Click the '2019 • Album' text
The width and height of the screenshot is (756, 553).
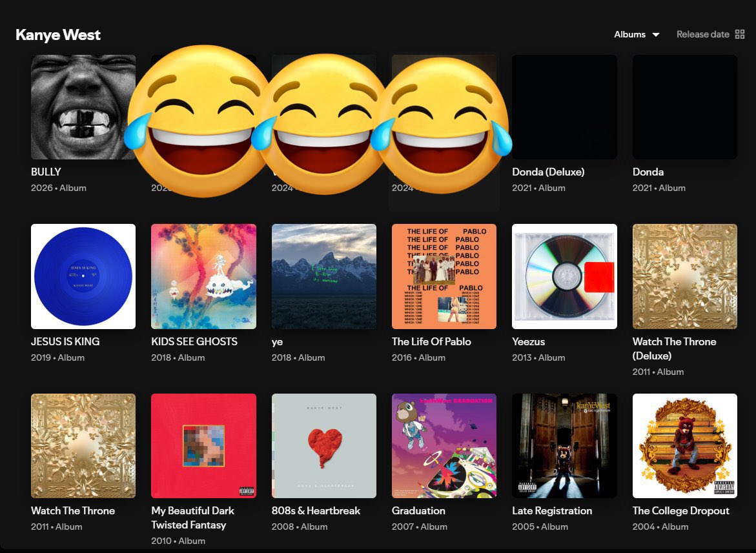[58, 357]
